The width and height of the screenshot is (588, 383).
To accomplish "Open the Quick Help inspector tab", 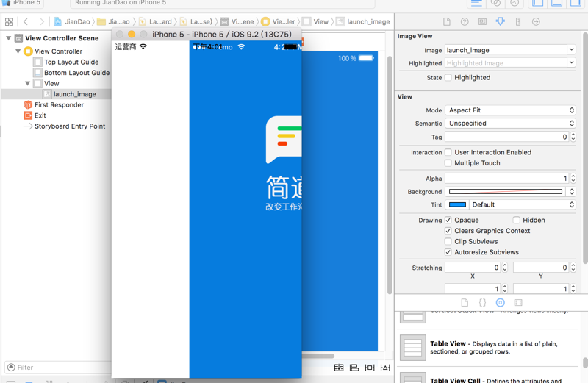I will pos(465,22).
